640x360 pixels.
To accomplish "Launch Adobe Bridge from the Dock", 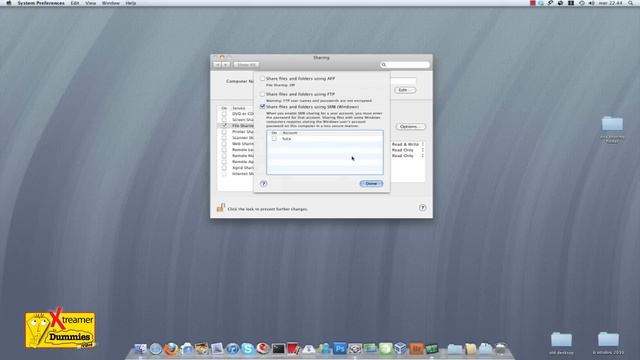I will click(x=416, y=349).
